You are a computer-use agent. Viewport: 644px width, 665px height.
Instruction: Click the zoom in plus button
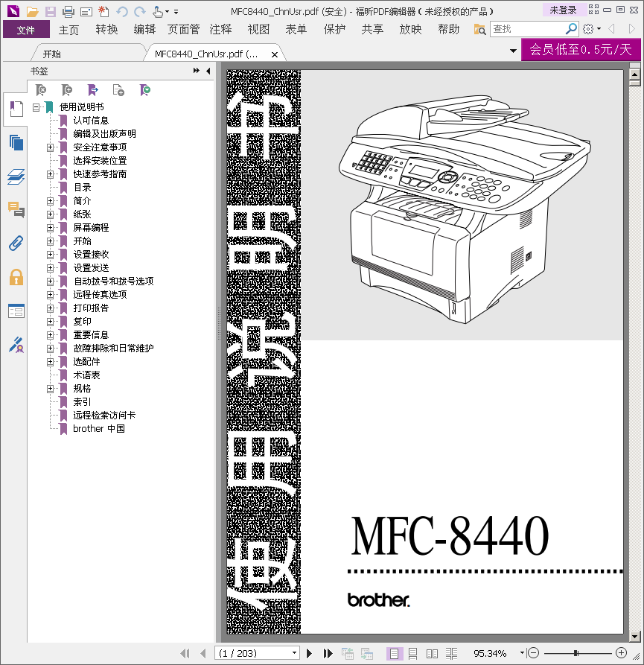pos(621,653)
